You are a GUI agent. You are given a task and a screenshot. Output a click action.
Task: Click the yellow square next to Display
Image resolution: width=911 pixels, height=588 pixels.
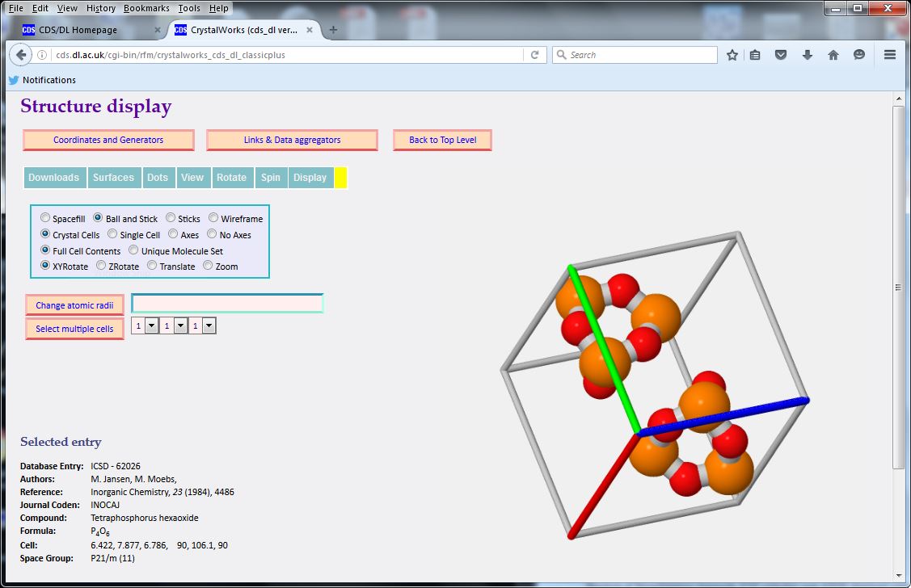point(341,178)
